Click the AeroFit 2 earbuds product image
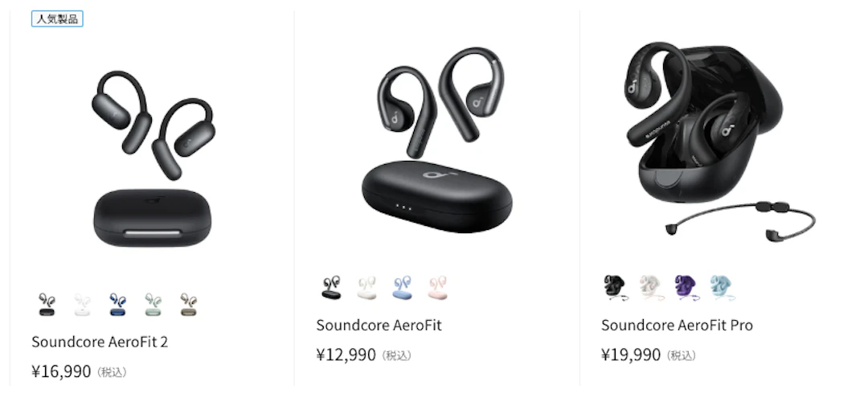The height and width of the screenshot is (394, 868). [152, 158]
